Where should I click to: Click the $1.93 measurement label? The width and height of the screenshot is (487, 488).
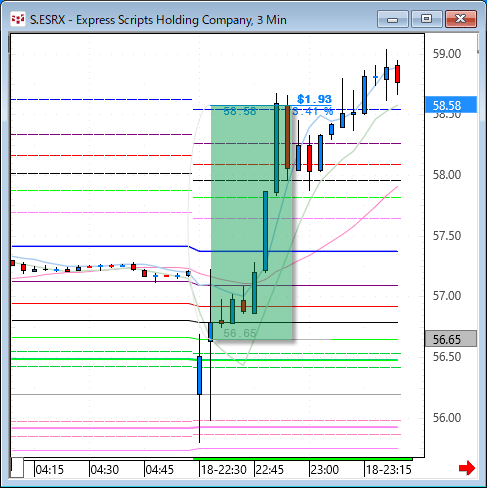[x=314, y=99]
